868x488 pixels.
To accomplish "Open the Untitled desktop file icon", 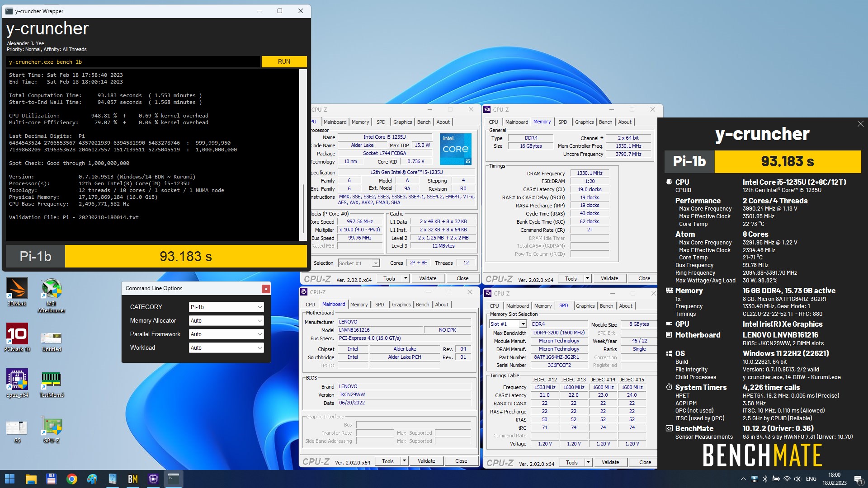I will click(x=52, y=342).
